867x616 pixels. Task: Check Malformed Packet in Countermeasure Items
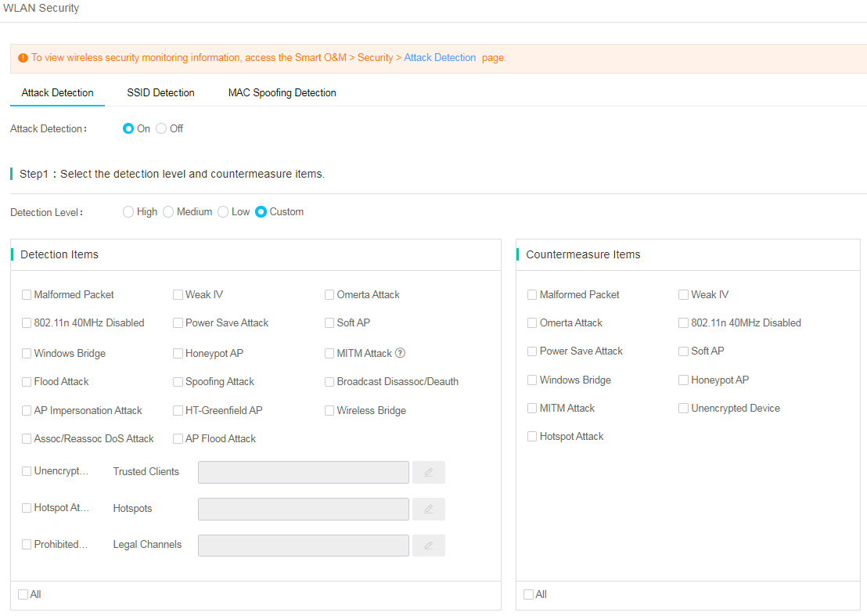(x=532, y=295)
